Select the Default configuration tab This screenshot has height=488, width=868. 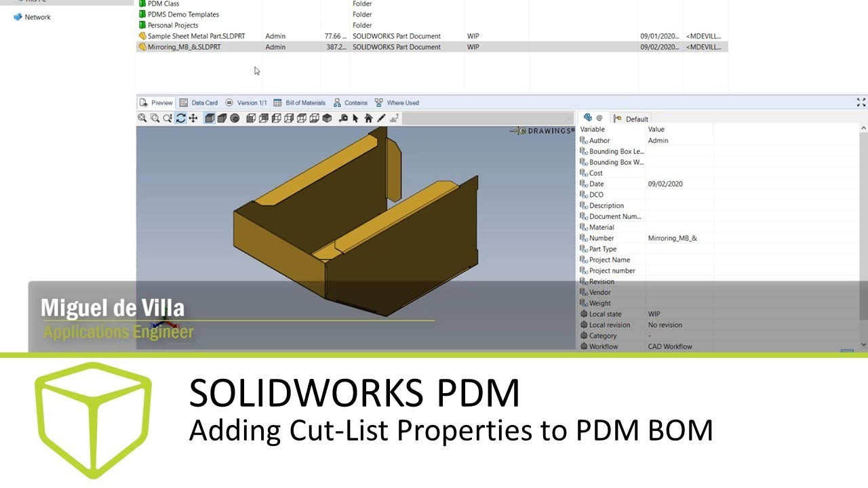(x=631, y=119)
